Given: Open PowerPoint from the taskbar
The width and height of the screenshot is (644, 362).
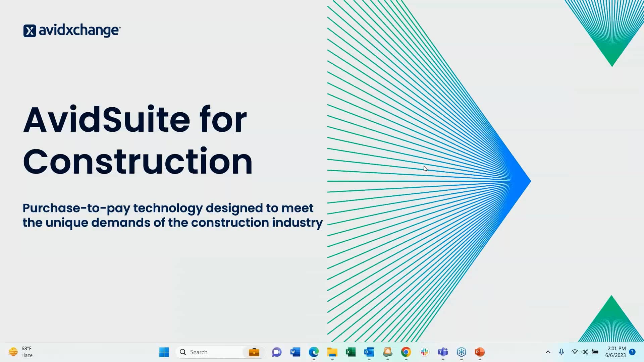Looking at the screenshot, I should pos(479,352).
